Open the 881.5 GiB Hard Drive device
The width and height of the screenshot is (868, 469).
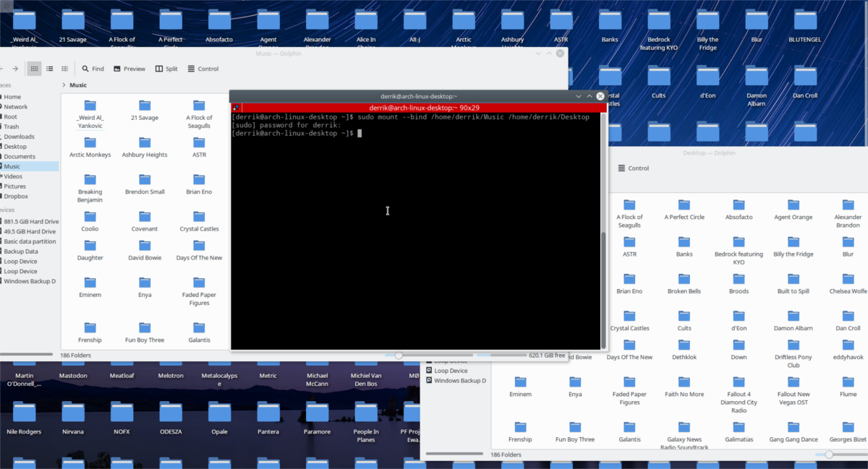[x=31, y=221]
